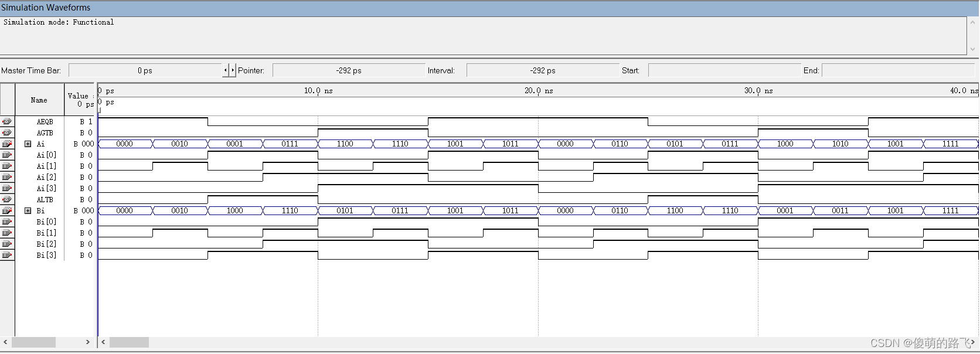The image size is (980, 354).
Task: Click the input bus icon for Ai
Action: 7,144
